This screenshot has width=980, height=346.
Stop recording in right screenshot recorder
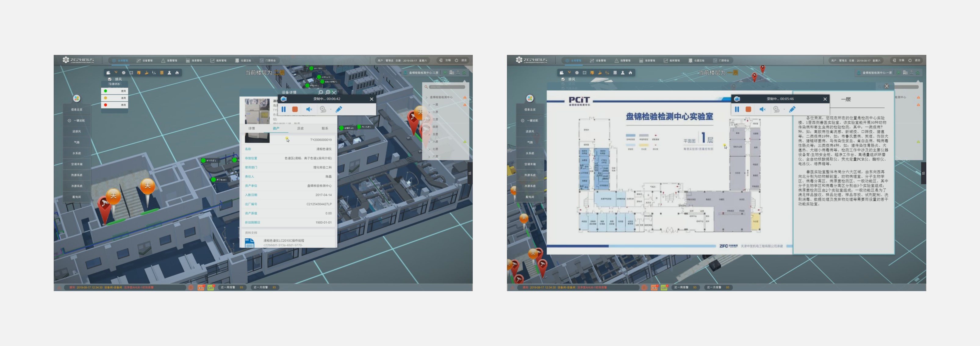point(748,109)
